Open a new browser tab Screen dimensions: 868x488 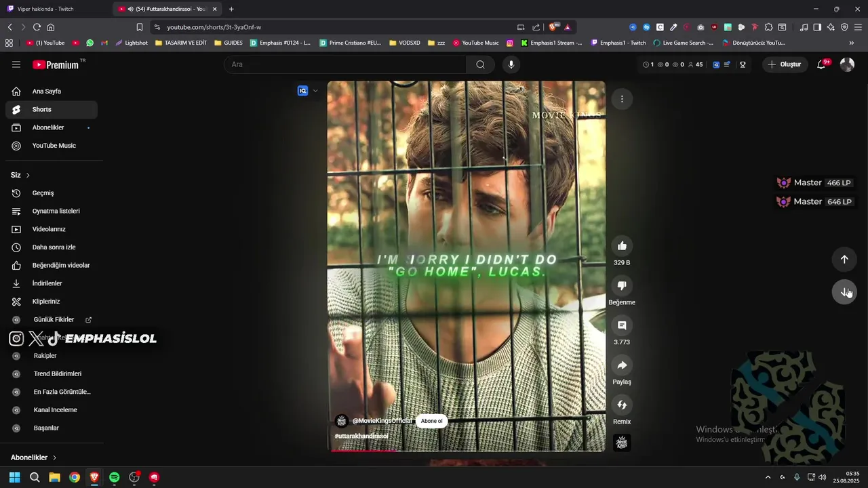tap(231, 9)
